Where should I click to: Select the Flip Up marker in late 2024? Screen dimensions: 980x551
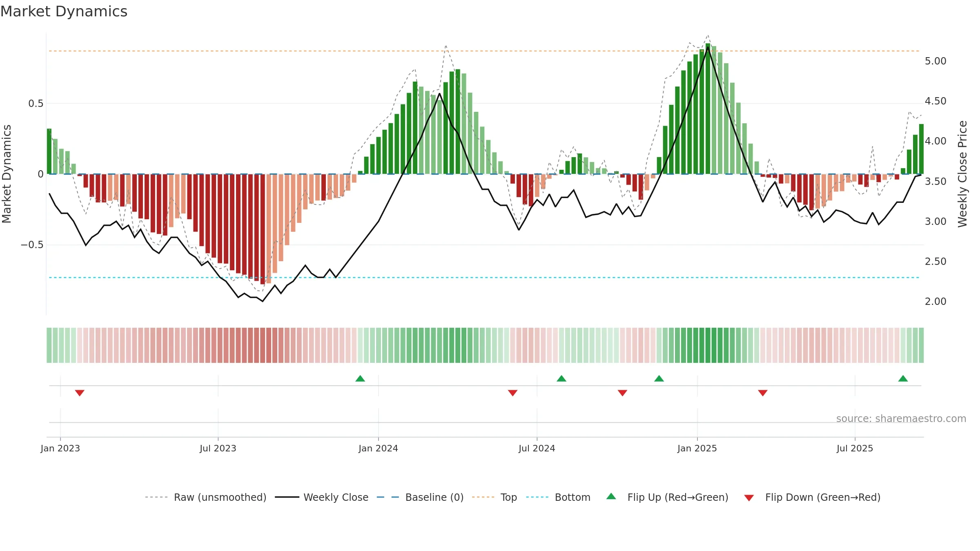[x=659, y=378]
